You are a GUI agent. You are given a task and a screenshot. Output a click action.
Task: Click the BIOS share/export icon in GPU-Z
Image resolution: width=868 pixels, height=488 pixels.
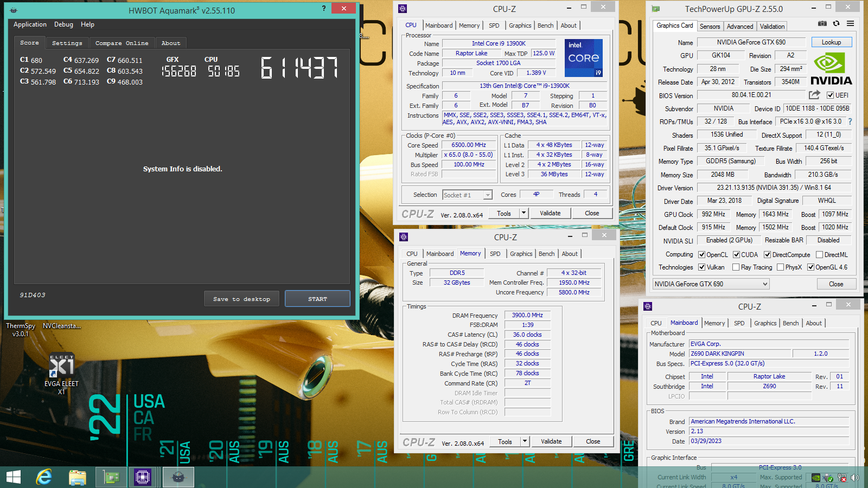click(814, 95)
